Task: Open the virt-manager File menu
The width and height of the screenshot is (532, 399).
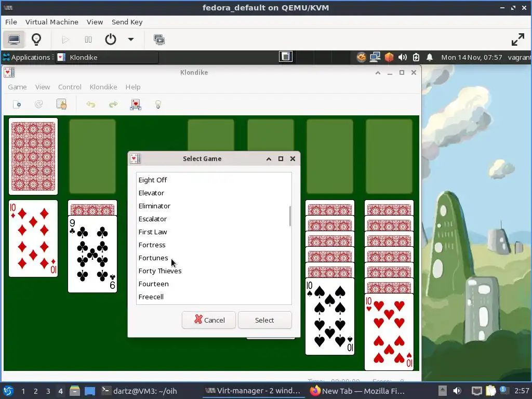Action: click(11, 22)
